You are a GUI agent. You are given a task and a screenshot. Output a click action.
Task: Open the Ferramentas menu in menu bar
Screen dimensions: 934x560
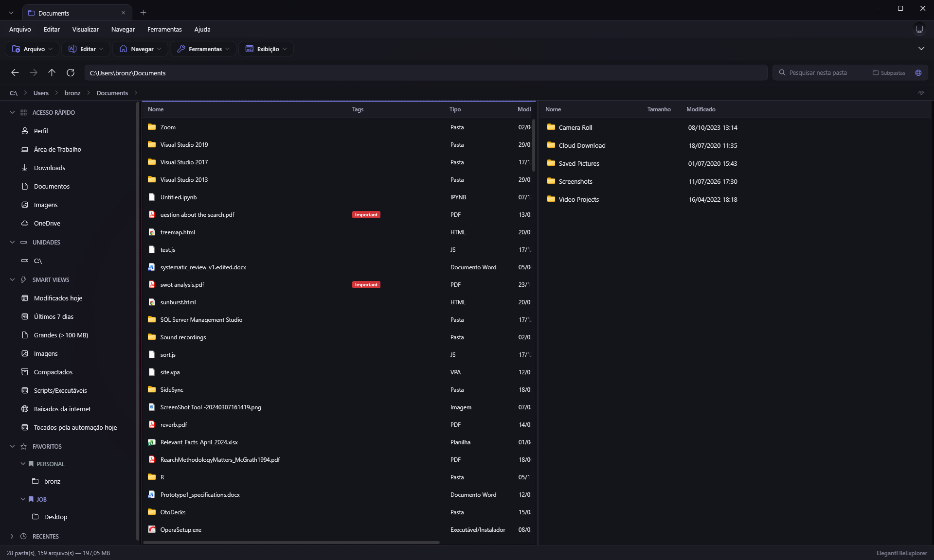(x=164, y=30)
